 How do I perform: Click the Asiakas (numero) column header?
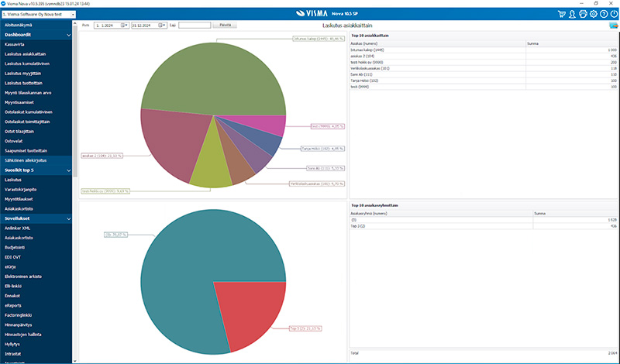point(438,43)
